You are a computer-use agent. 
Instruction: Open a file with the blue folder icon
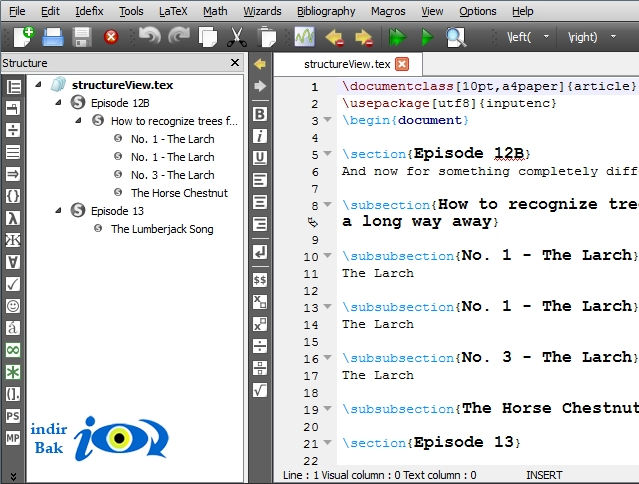click(53, 37)
